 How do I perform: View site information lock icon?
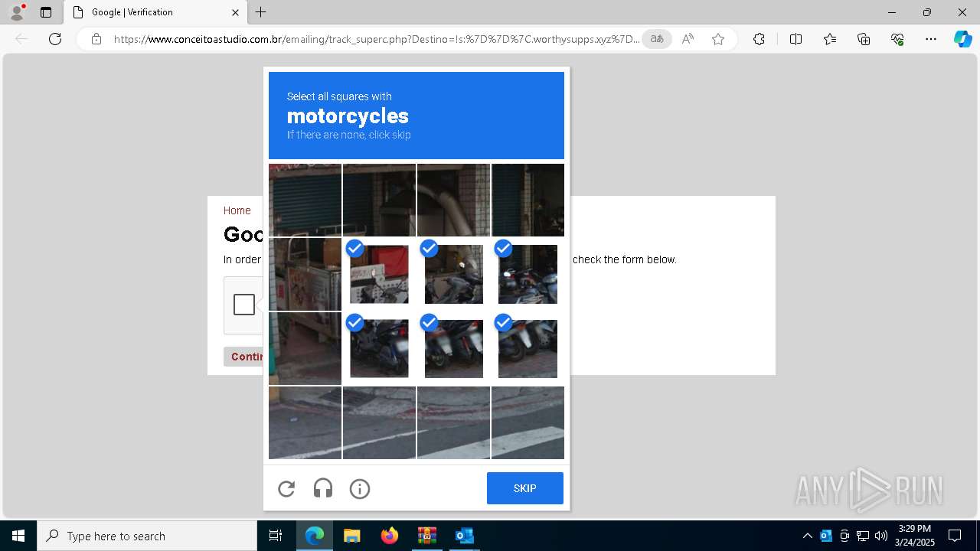96,39
